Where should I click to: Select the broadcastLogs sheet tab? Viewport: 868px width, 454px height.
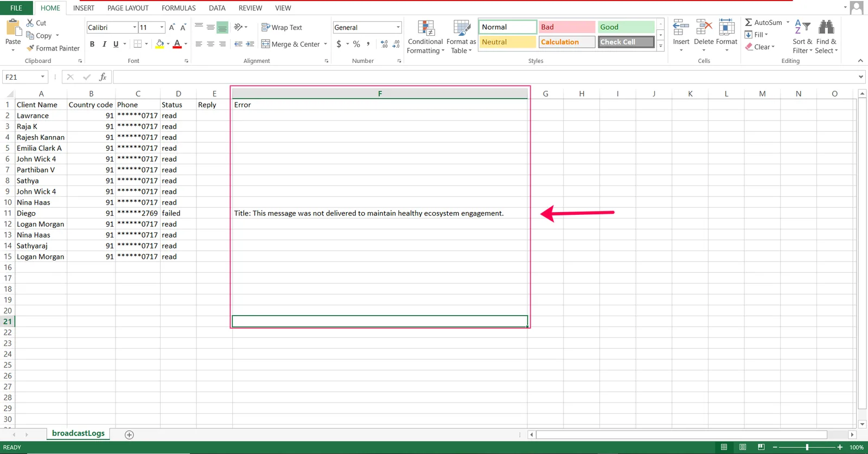[78, 433]
